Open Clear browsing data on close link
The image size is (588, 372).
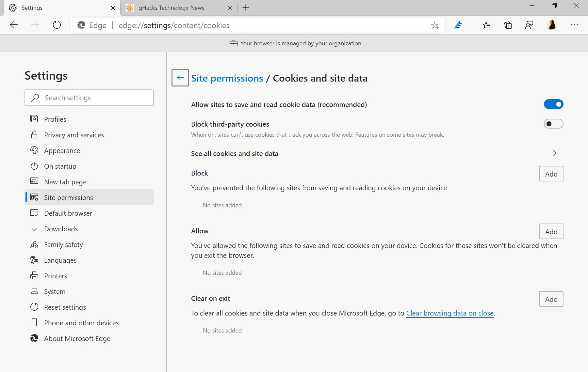pyautogui.click(x=449, y=313)
